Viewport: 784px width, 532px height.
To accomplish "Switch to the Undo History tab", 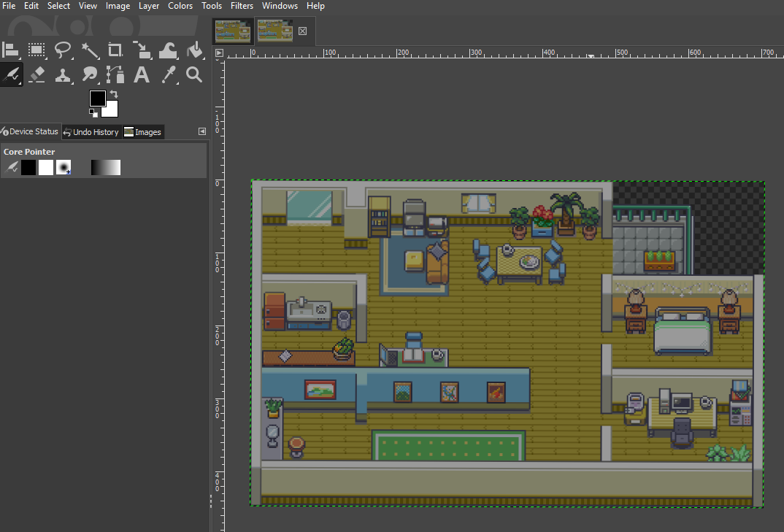I will click(91, 131).
